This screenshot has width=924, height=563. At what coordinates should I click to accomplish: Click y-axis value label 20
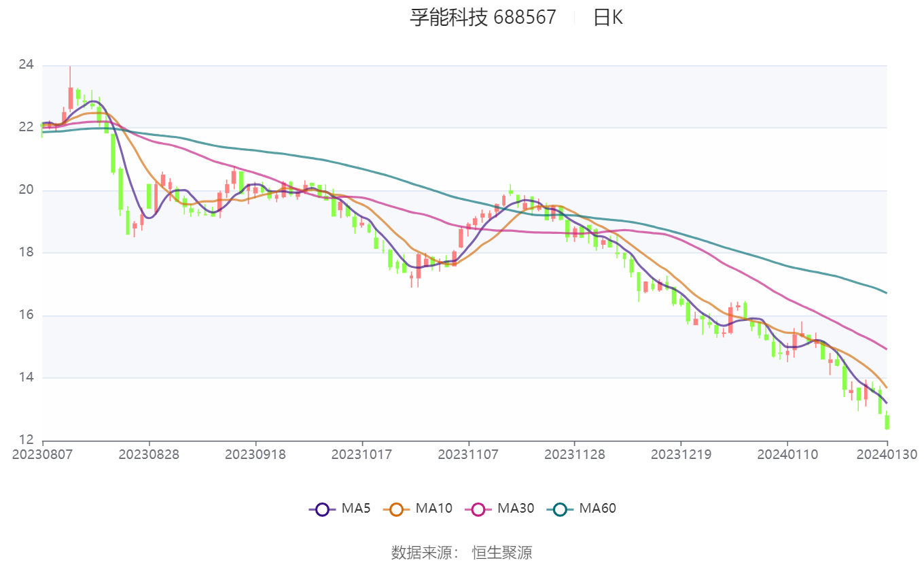pyautogui.click(x=26, y=190)
